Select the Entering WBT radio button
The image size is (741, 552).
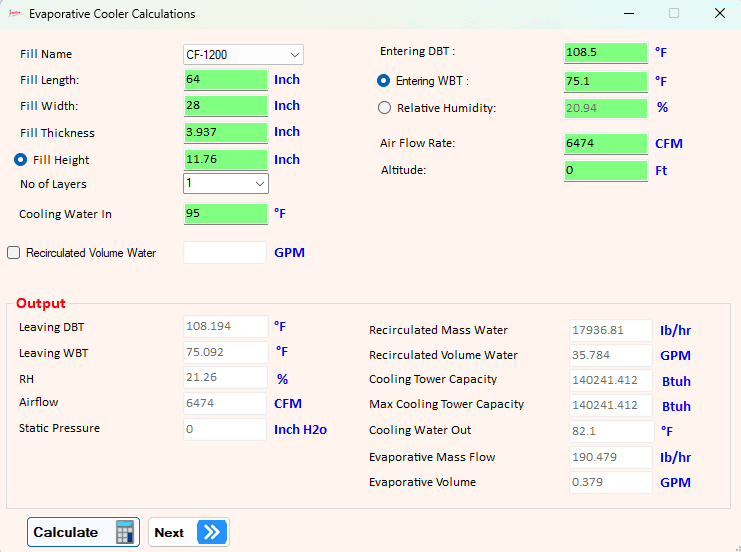tap(383, 81)
